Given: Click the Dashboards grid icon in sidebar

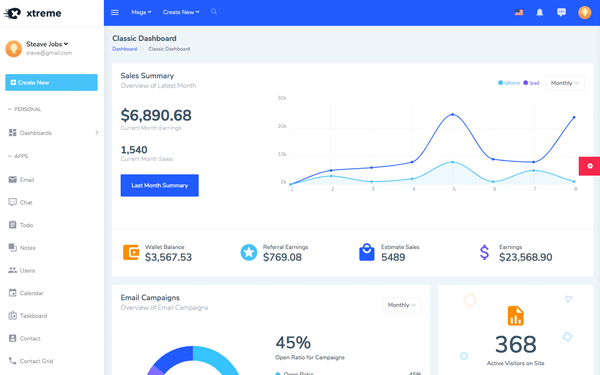Looking at the screenshot, I should coord(13,132).
